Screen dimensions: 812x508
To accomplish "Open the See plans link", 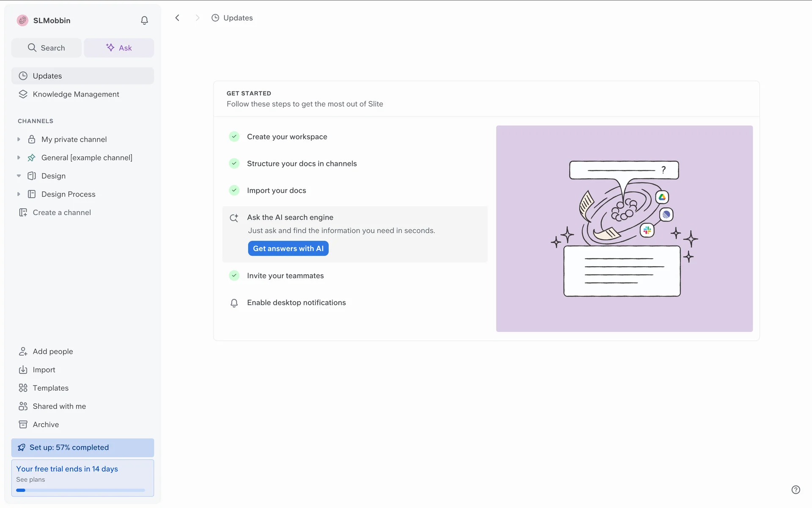I will tap(30, 479).
